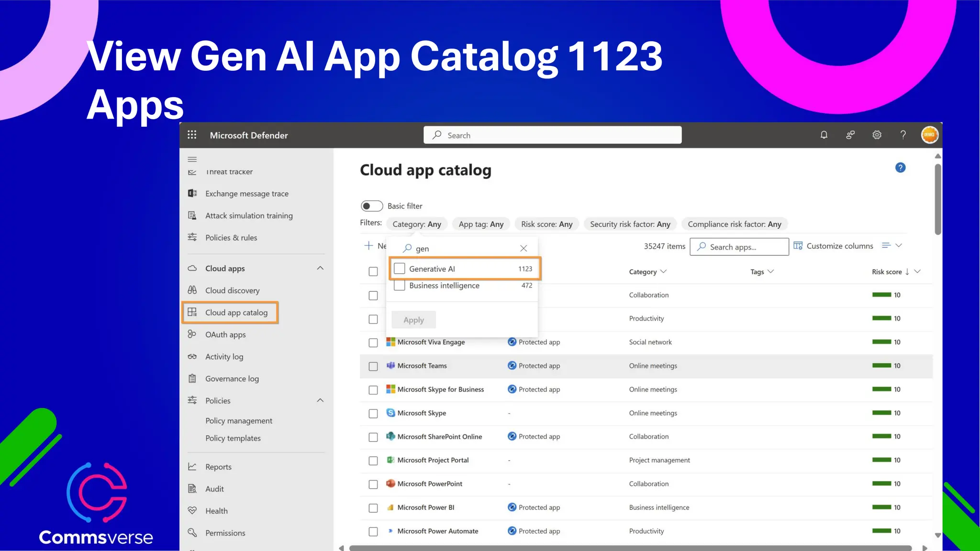Open the community people icon in header

pos(850,135)
